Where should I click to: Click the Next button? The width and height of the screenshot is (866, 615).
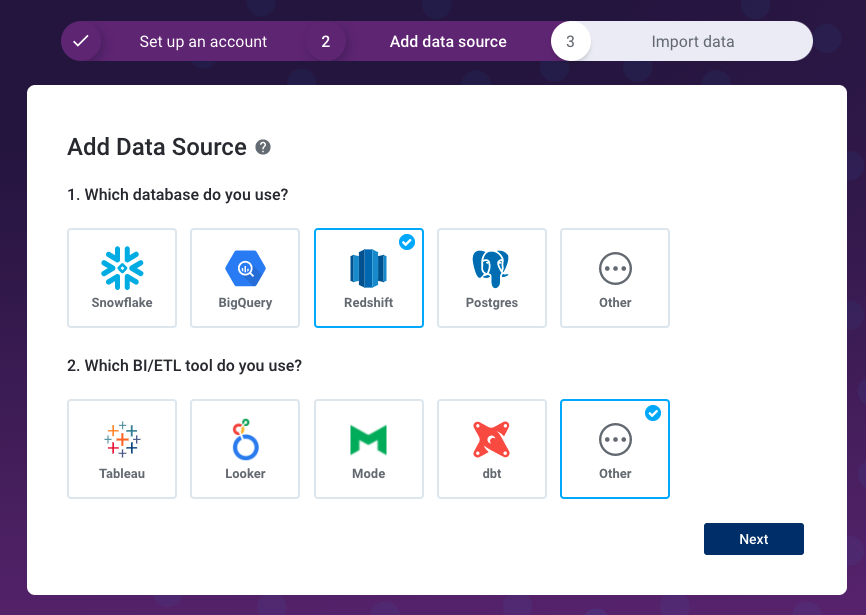point(754,539)
